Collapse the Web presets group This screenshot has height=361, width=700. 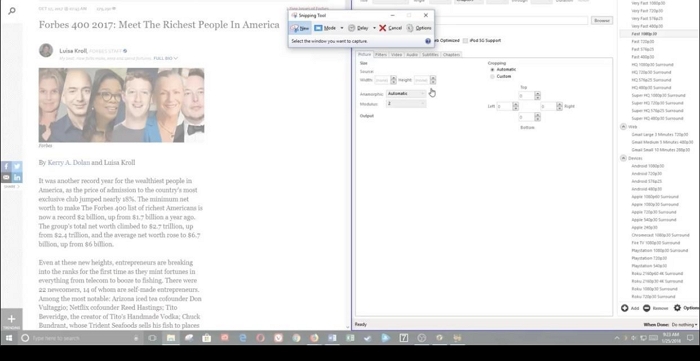click(x=623, y=127)
